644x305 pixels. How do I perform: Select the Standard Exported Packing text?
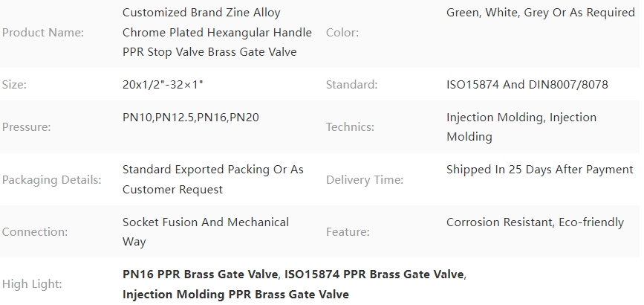[x=212, y=179]
